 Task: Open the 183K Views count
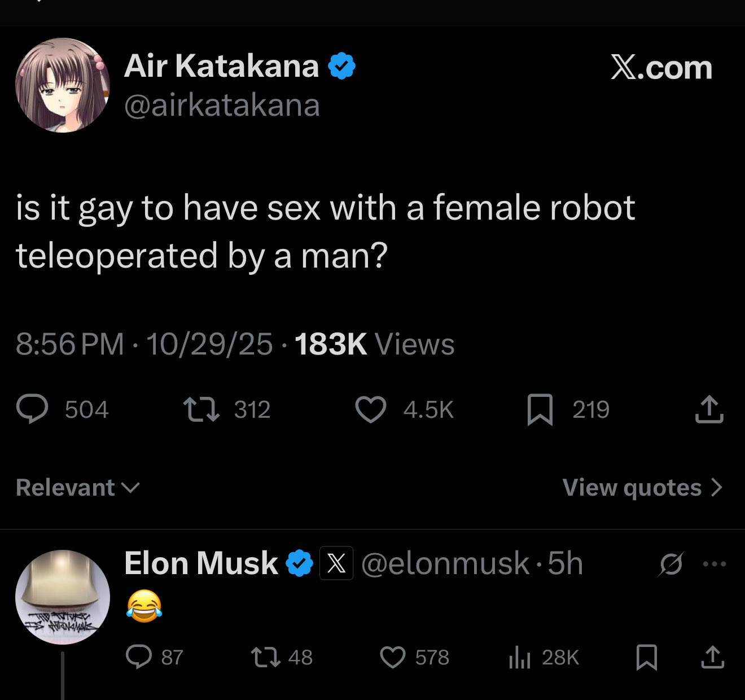[x=374, y=344]
